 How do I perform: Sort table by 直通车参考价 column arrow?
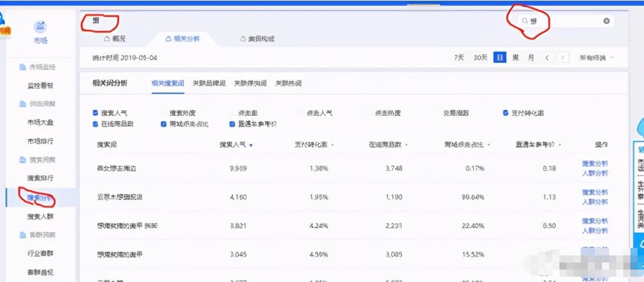(561, 145)
